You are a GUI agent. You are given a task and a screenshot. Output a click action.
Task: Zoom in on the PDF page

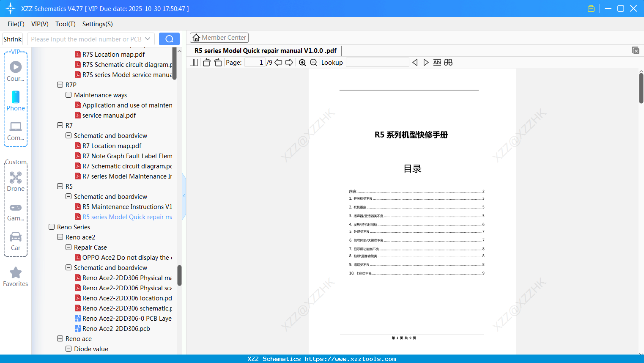(x=302, y=62)
